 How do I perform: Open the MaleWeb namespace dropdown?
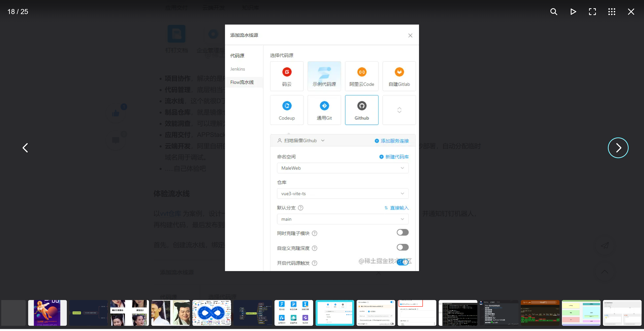coord(343,168)
